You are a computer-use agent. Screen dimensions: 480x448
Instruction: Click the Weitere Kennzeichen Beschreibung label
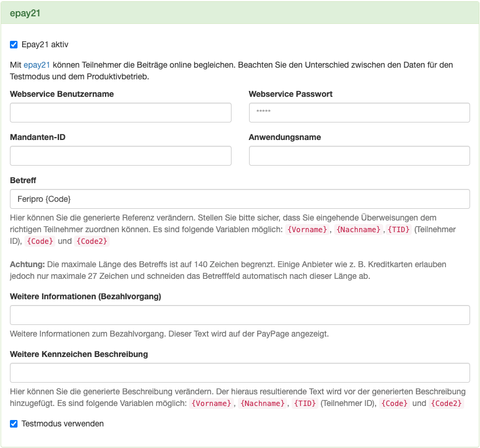pyautogui.click(x=79, y=354)
